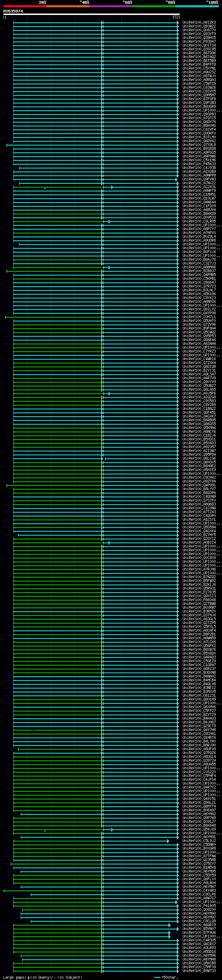Select the UniRef100_C4J938 label

pyautogui.click(x=199, y=168)
